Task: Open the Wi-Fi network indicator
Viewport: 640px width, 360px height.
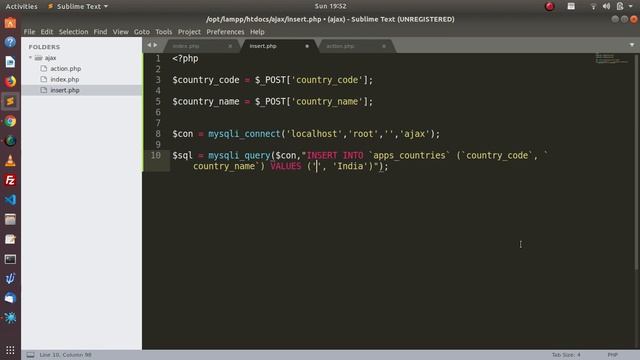Action: [x=593, y=6]
